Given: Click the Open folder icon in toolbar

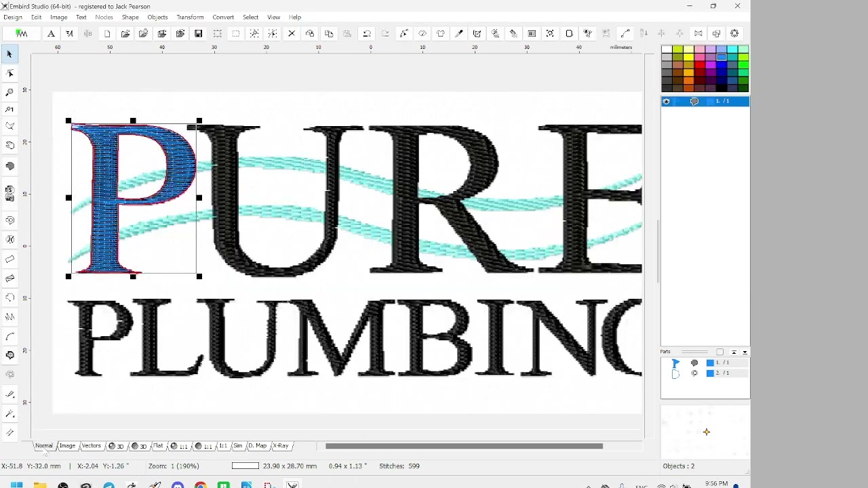Looking at the screenshot, I should pyautogui.click(x=125, y=33).
